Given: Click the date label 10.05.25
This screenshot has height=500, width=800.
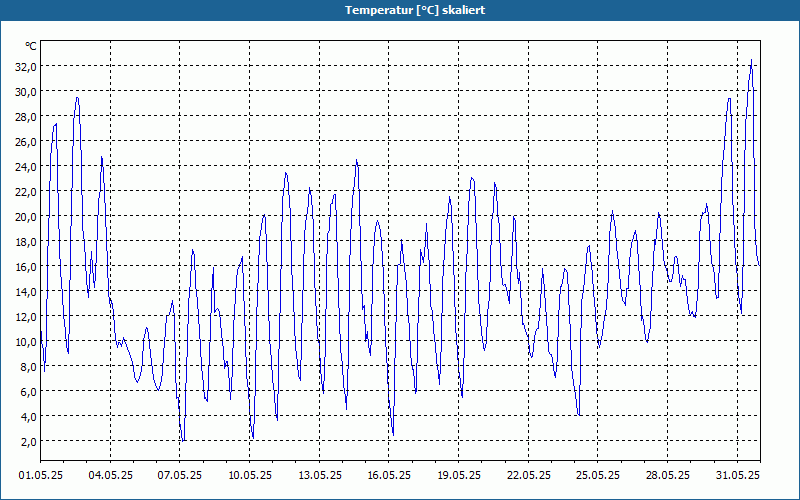Looking at the screenshot, I should (x=249, y=475).
